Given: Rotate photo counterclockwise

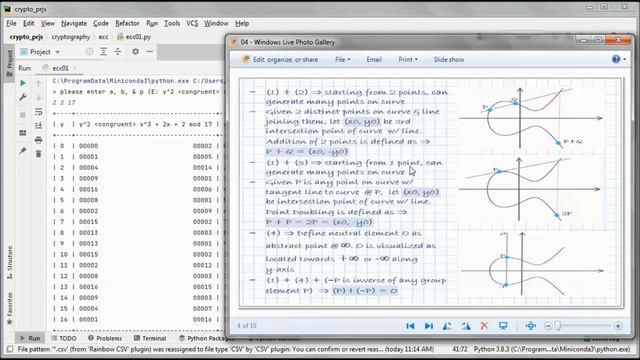Looking at the screenshot, I should 447,326.
